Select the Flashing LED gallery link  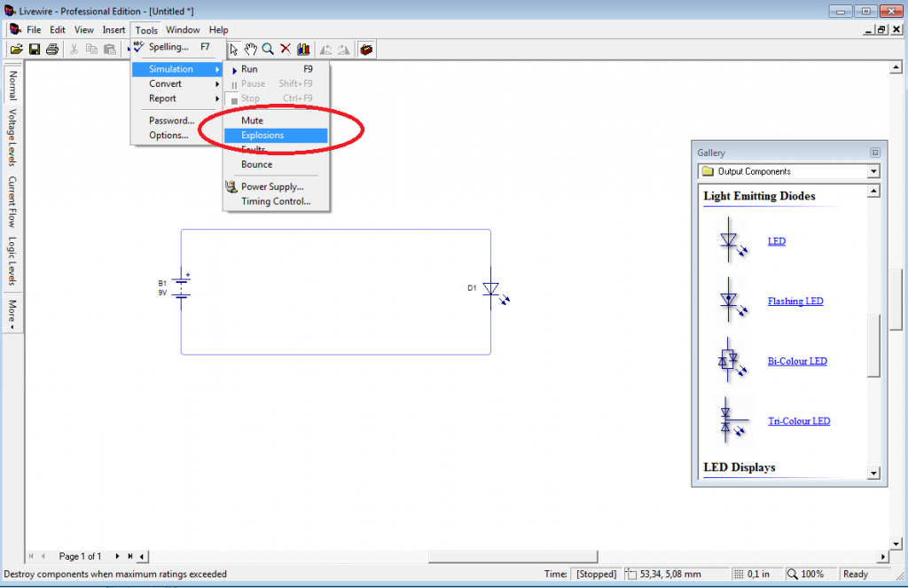[794, 301]
